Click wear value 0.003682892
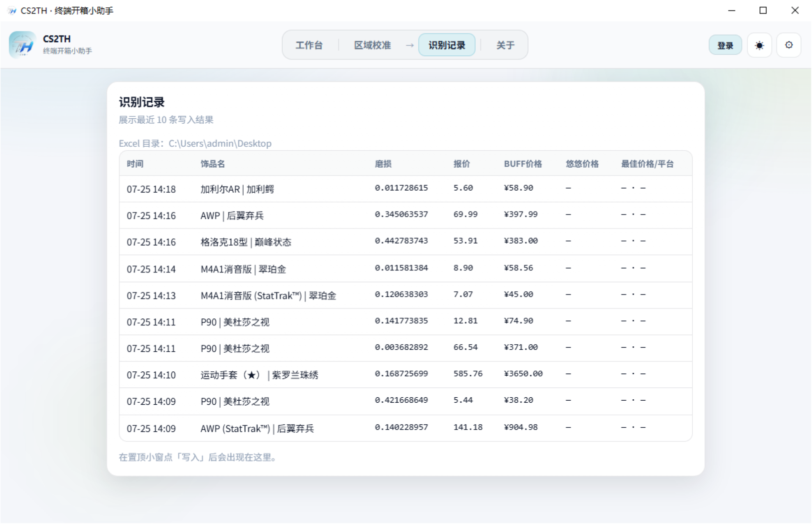This screenshot has height=524, width=812. (x=401, y=347)
